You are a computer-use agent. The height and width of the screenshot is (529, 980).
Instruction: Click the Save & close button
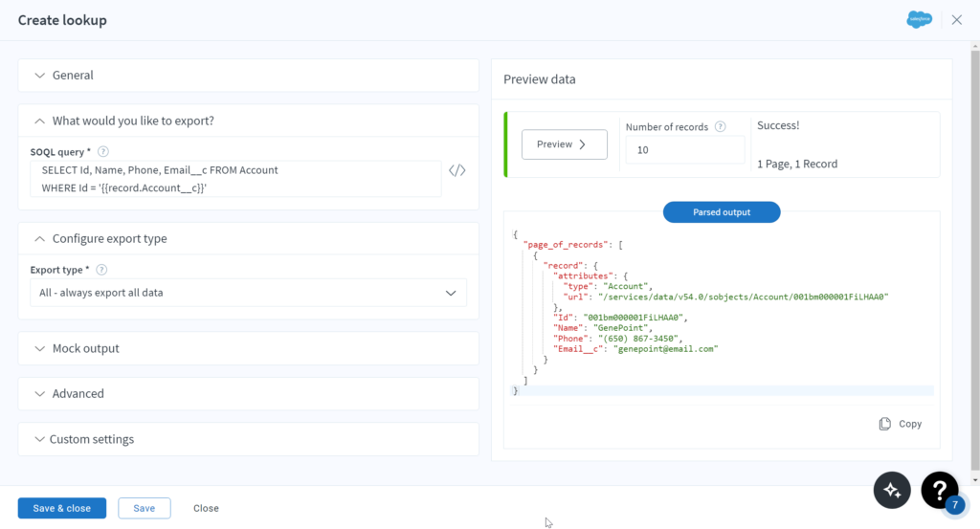[62, 508]
